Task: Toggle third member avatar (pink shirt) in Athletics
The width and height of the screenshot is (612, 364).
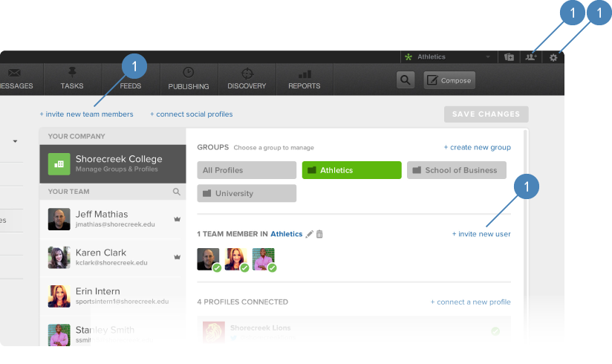Action: click(x=264, y=259)
